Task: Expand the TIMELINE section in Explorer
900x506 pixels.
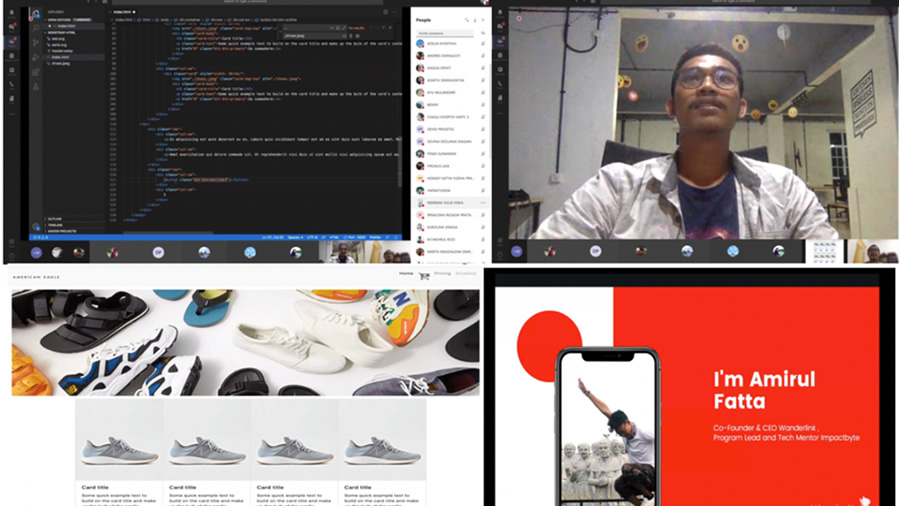Action: 55,224
